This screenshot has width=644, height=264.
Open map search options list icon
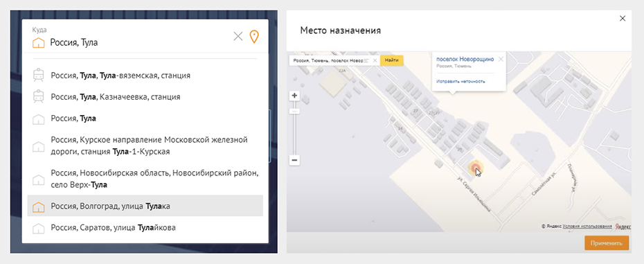tap(366, 60)
